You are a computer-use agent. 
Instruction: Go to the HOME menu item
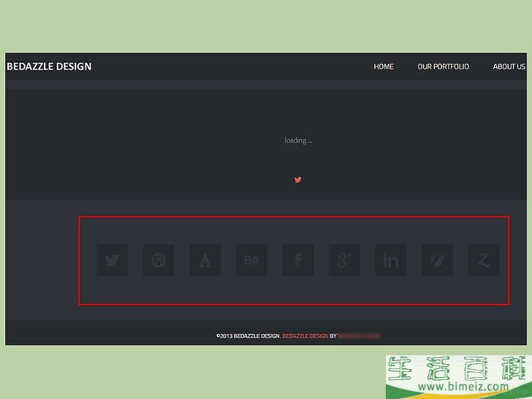click(384, 66)
